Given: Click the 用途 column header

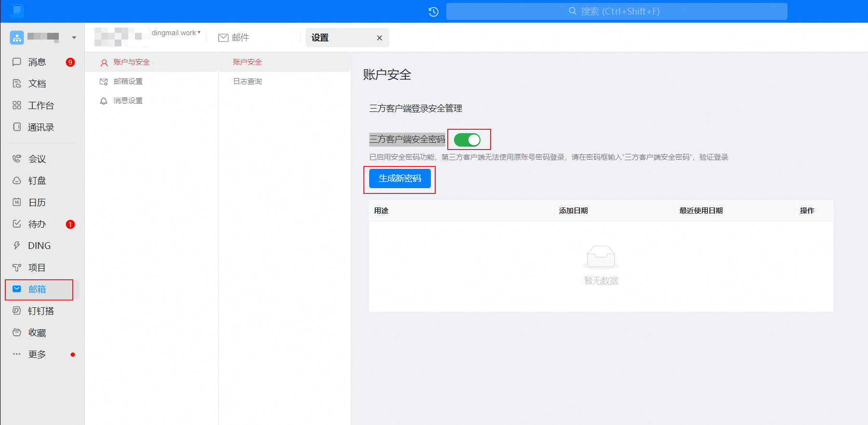Looking at the screenshot, I should pyautogui.click(x=381, y=211).
